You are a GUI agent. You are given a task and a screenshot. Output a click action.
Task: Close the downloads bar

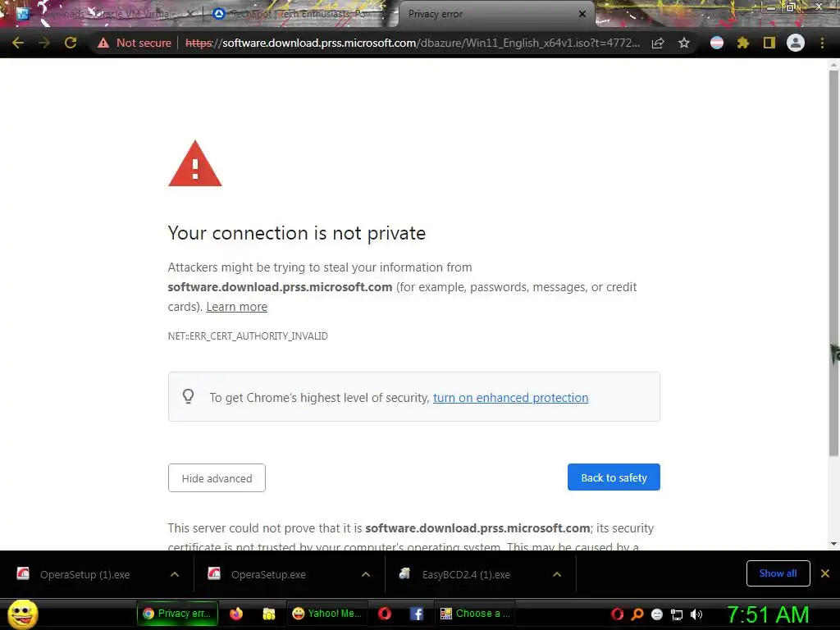(x=825, y=573)
